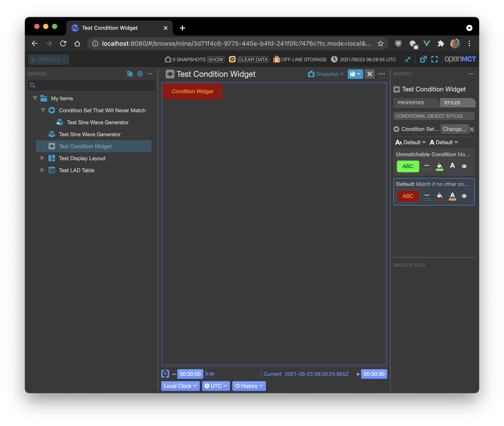The image size is (504, 426).
Task: Toggle visibility on the Unmatchable Condition style
Action: pyautogui.click(x=464, y=166)
